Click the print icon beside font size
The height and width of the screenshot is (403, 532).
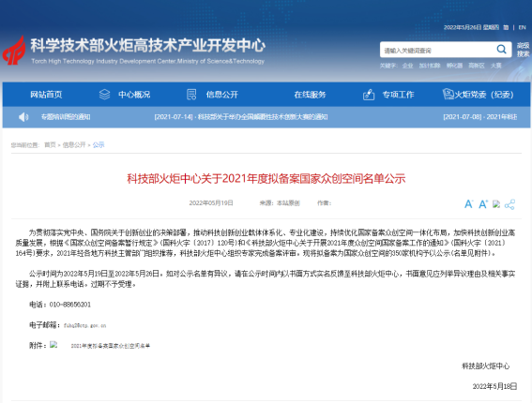click(496, 203)
